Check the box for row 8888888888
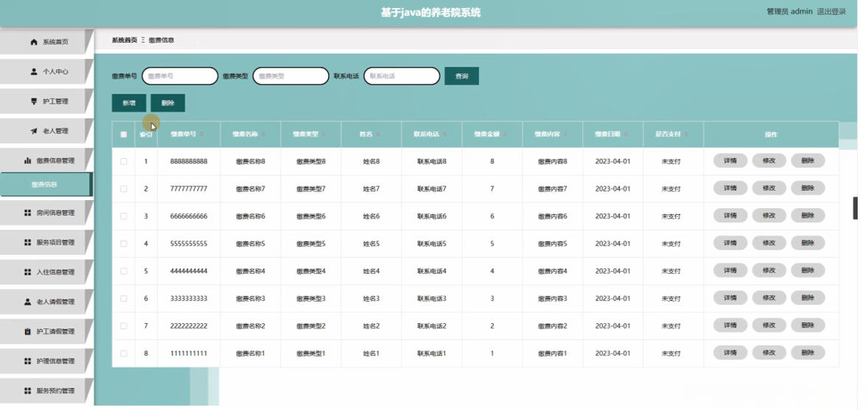 click(124, 161)
